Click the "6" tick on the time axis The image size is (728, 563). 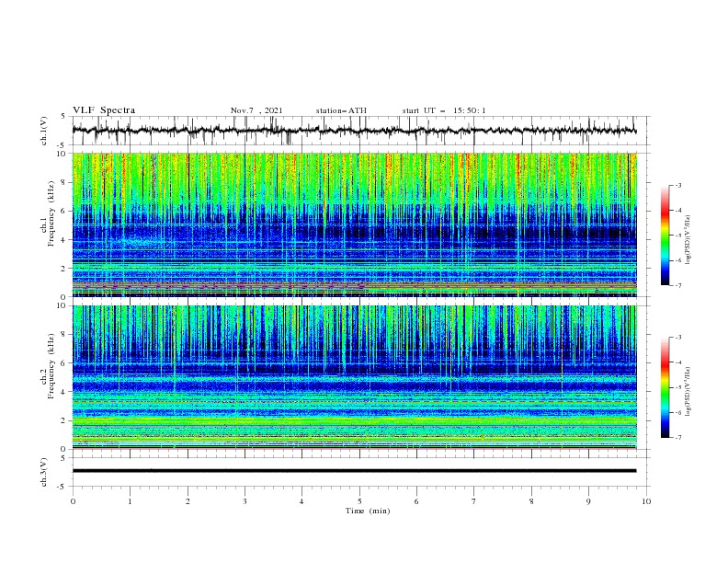point(416,501)
